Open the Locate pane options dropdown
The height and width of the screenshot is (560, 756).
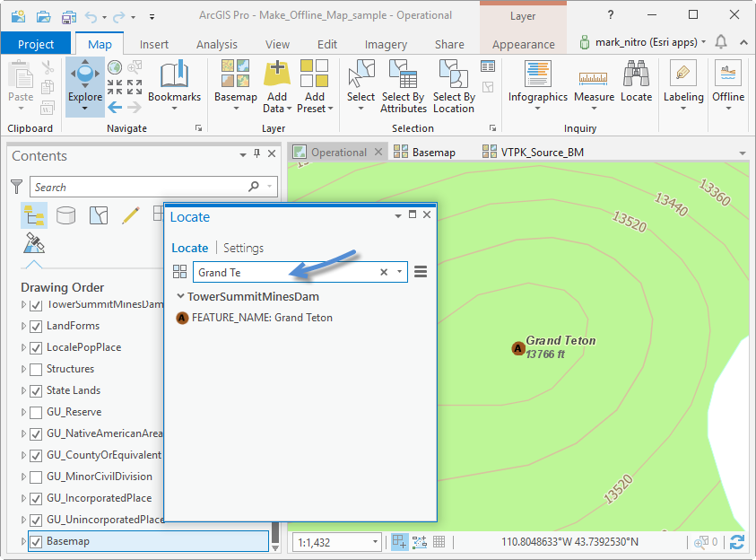(398, 215)
